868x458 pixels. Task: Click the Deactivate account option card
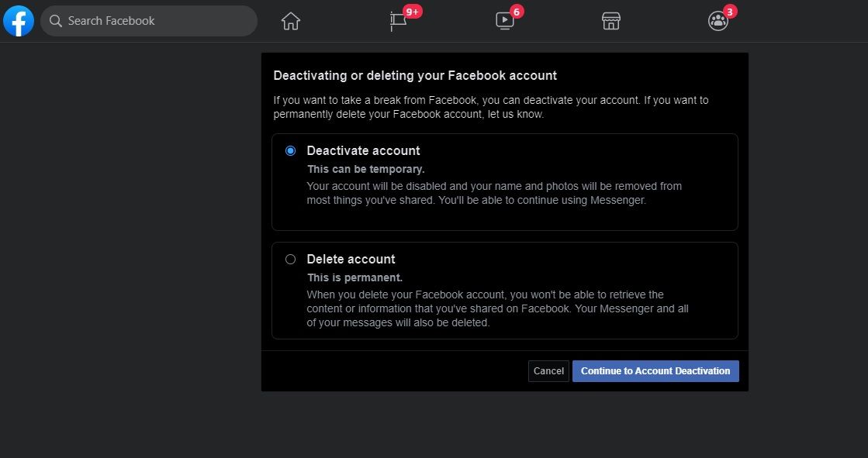(x=505, y=182)
